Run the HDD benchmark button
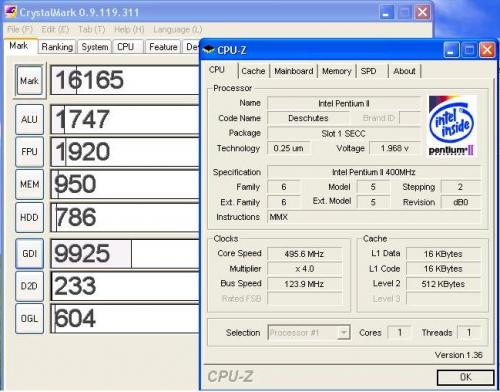 (x=29, y=217)
